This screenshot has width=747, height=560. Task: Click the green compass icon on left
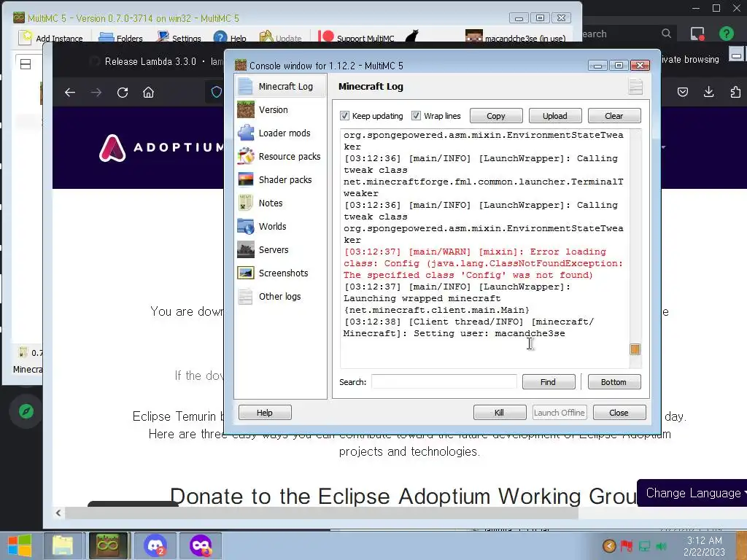[x=26, y=411]
